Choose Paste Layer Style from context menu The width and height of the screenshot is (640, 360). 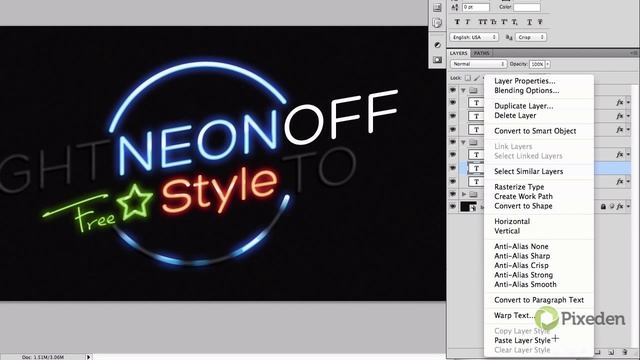point(522,340)
